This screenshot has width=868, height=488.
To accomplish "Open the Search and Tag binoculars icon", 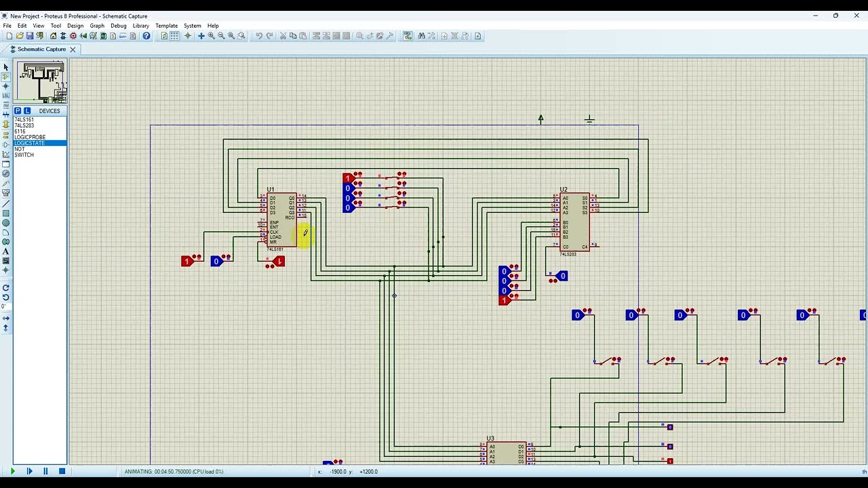I will (x=421, y=36).
